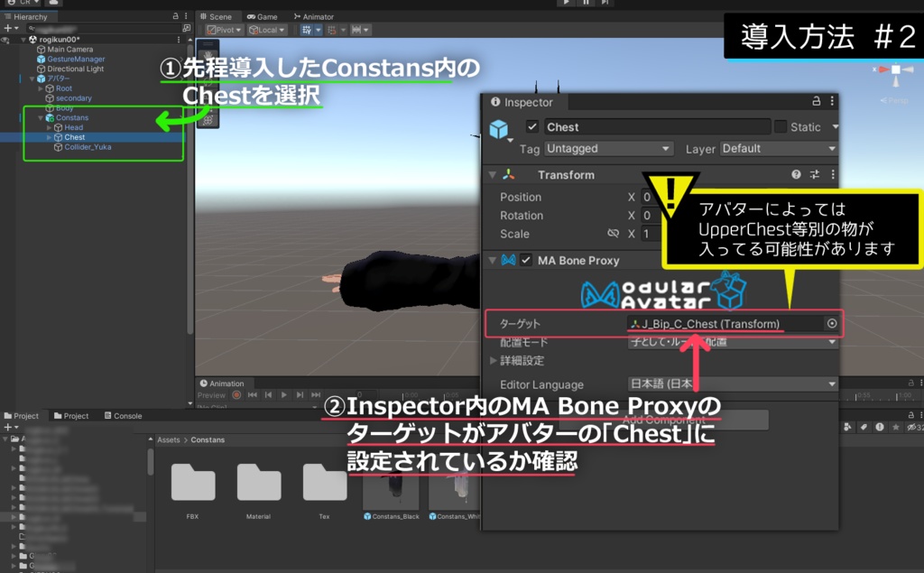Open the Local handle rotation dropdown
Image resolution: width=924 pixels, height=573 pixels.
coord(266,30)
